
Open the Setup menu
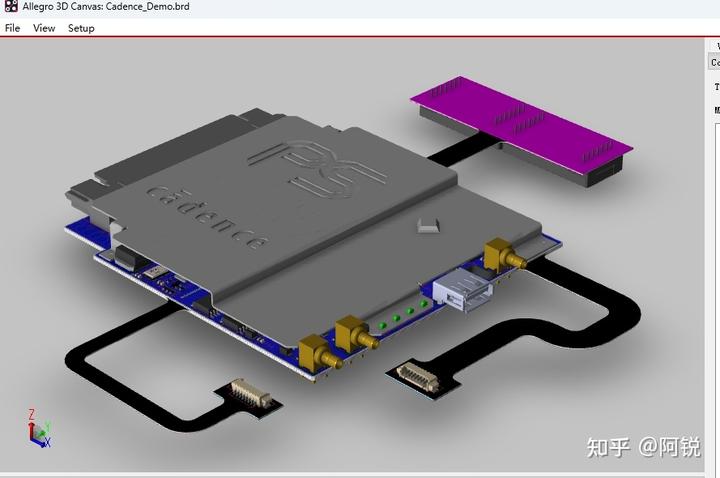coord(81,28)
